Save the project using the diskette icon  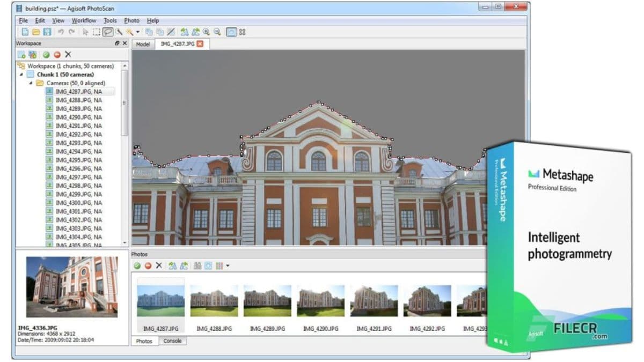[48, 32]
